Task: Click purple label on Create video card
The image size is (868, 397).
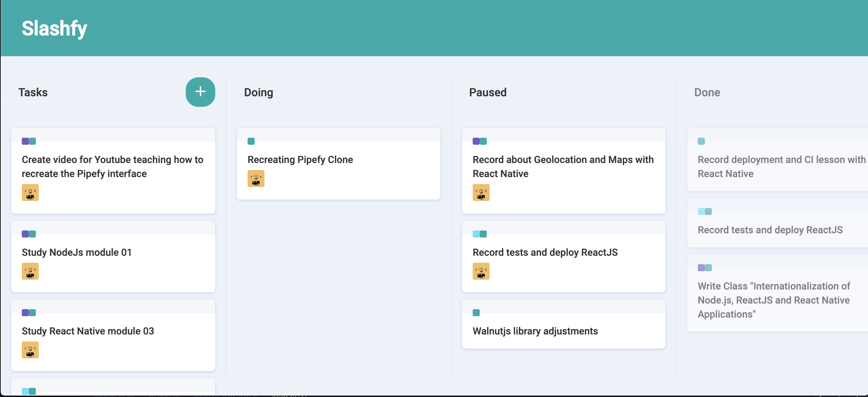Action: point(25,141)
